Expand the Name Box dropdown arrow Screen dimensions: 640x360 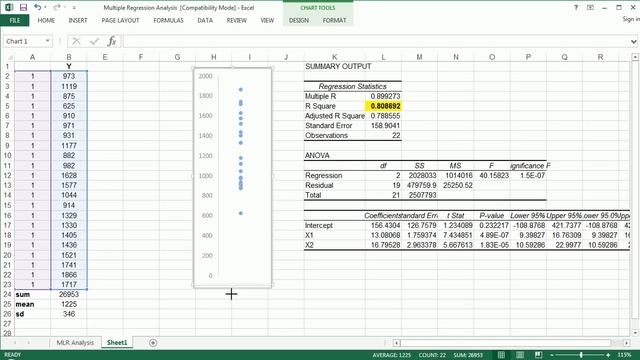coord(47,41)
